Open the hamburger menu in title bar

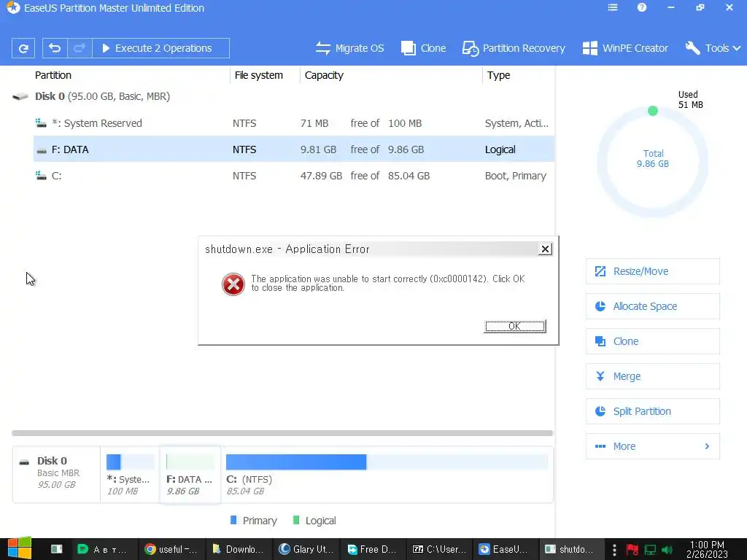pyautogui.click(x=613, y=7)
